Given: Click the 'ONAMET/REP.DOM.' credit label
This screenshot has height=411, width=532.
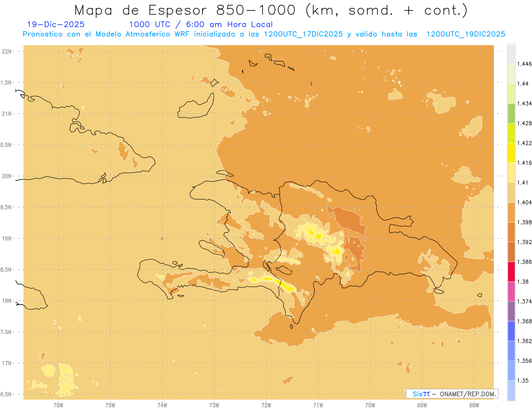Looking at the screenshot, I should [x=468, y=394].
